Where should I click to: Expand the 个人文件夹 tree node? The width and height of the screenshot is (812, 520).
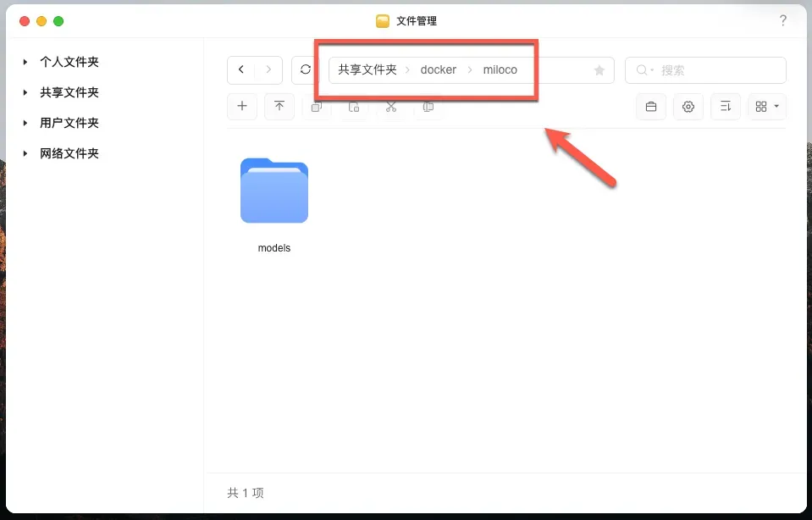coord(26,62)
